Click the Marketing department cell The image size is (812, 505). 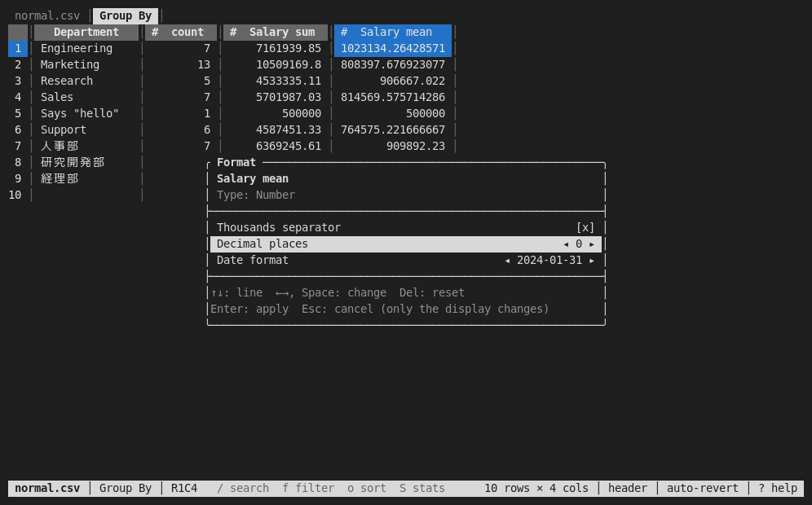click(x=70, y=64)
